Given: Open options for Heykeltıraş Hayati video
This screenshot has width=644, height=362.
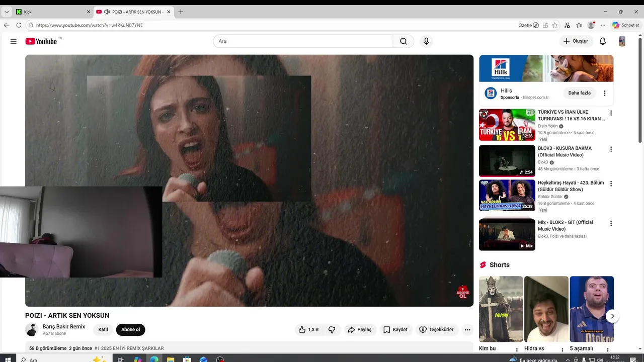Looking at the screenshot, I should pyautogui.click(x=611, y=184).
